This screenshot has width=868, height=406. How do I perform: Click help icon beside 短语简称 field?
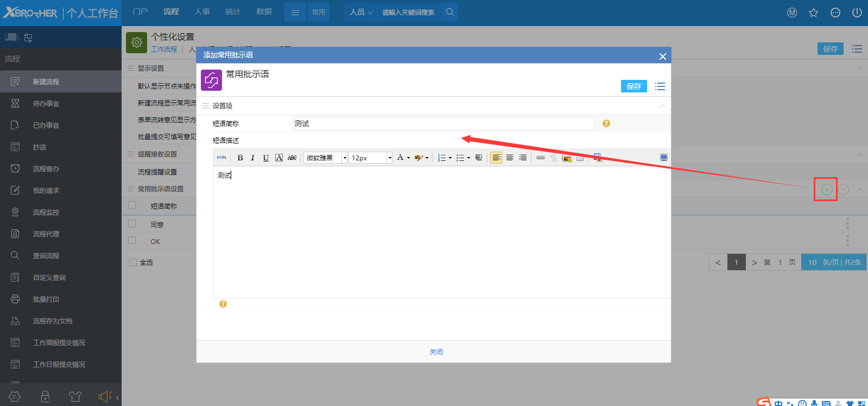point(606,123)
